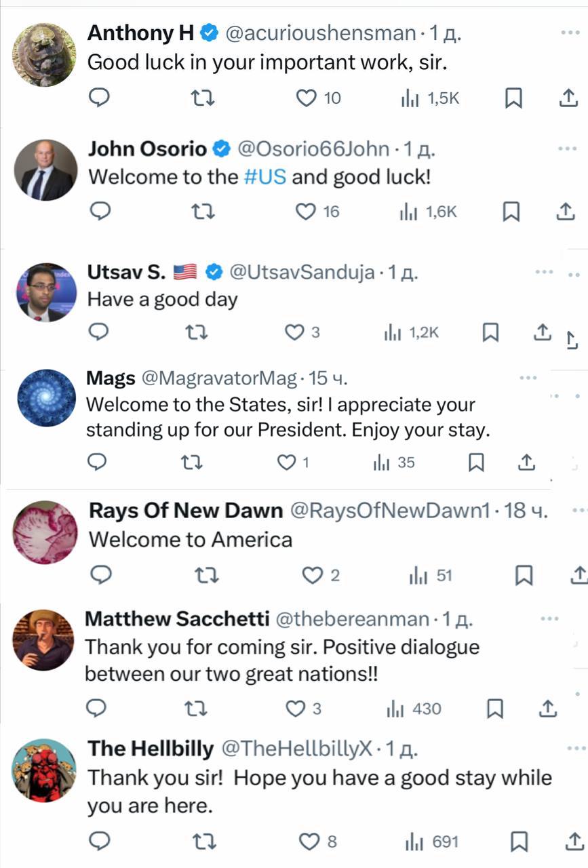View analytics for Matthew Sacchetti's tweet
The image size is (588, 868).
click(413, 709)
